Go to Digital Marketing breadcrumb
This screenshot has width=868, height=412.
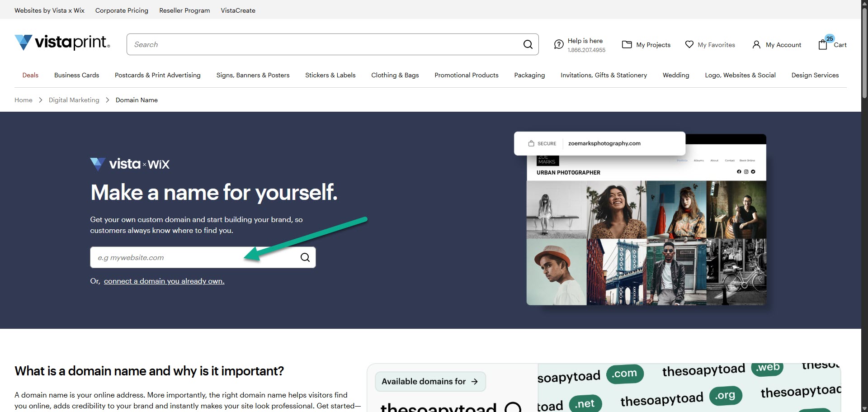[74, 100]
